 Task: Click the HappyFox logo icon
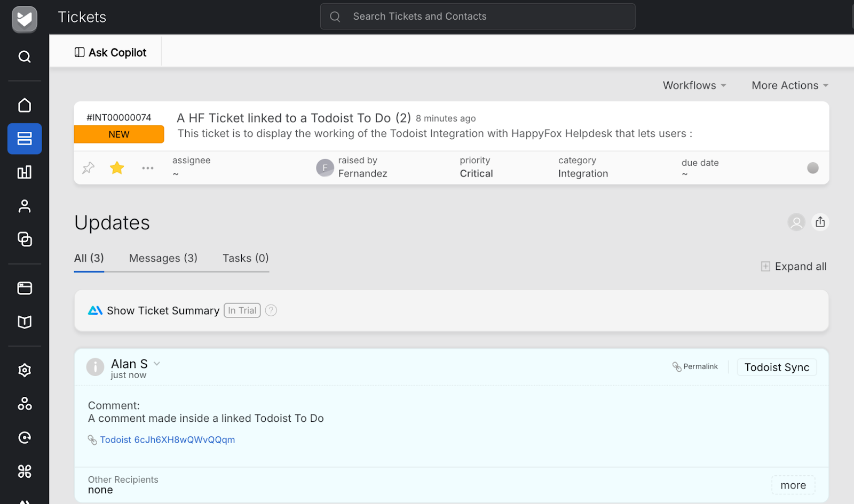pyautogui.click(x=25, y=19)
